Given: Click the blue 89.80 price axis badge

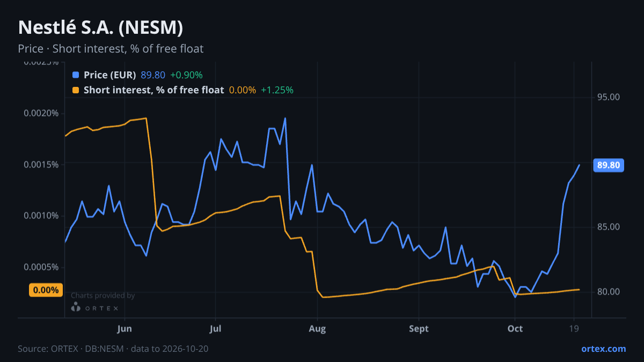Looking at the screenshot, I should [x=609, y=165].
